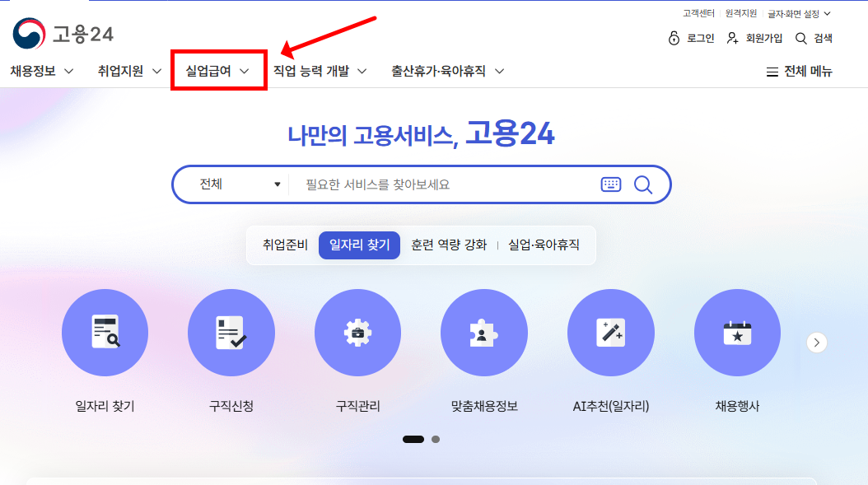The image size is (868, 485).
Task: Select the 취업준비 tab
Action: click(285, 245)
